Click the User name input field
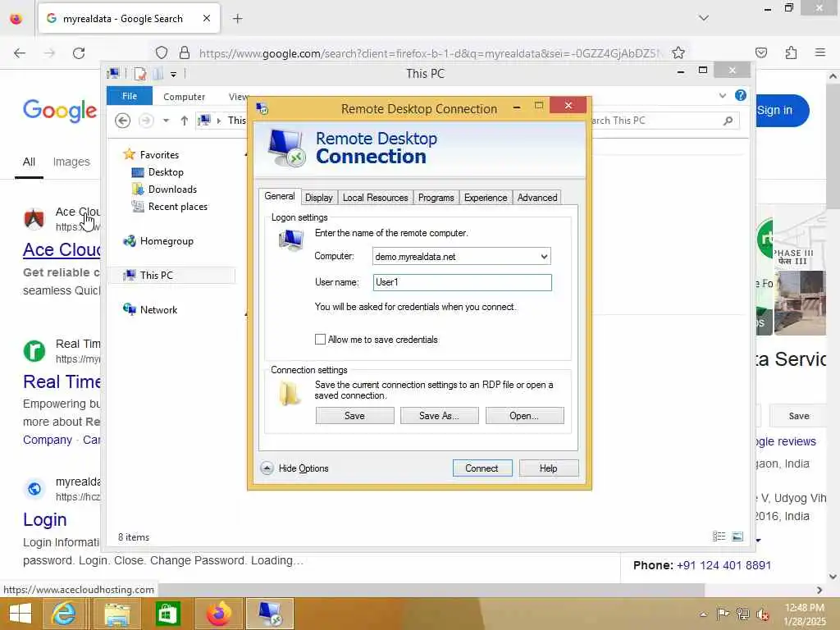 pyautogui.click(x=462, y=282)
